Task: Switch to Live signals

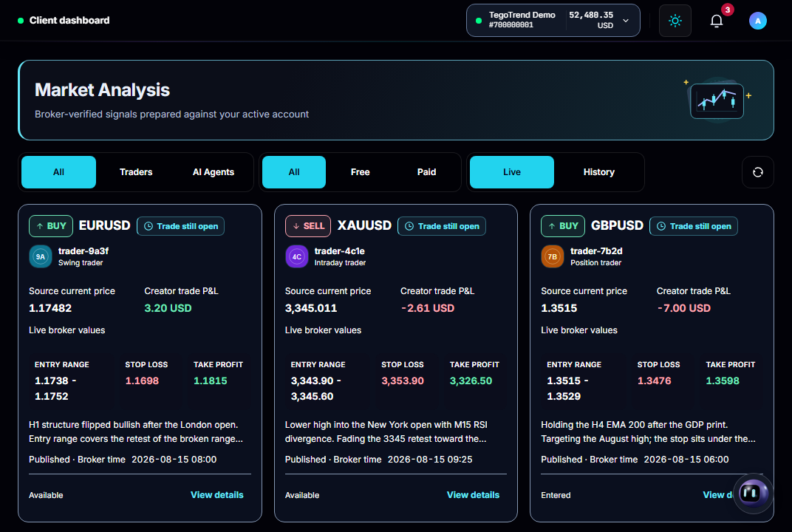Action: point(512,172)
